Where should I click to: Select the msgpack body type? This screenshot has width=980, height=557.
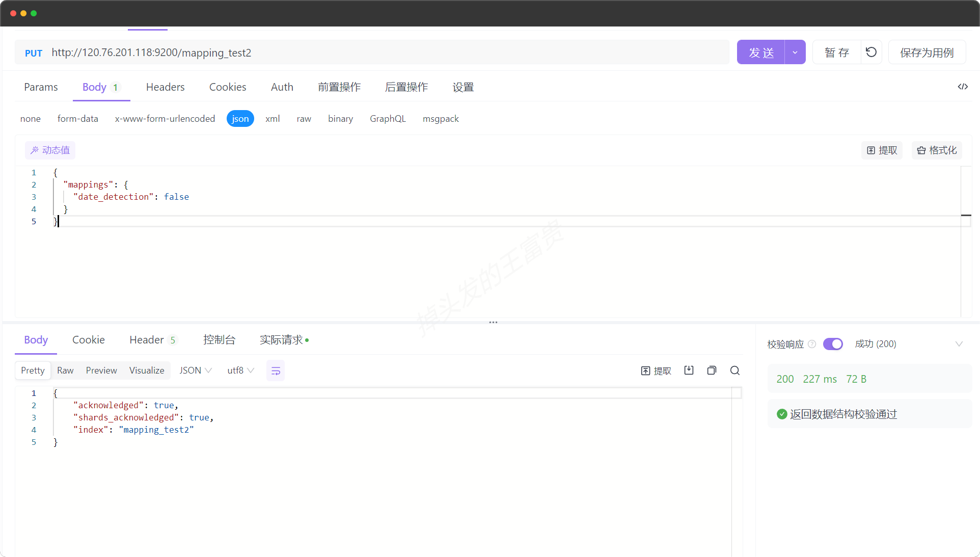point(441,119)
